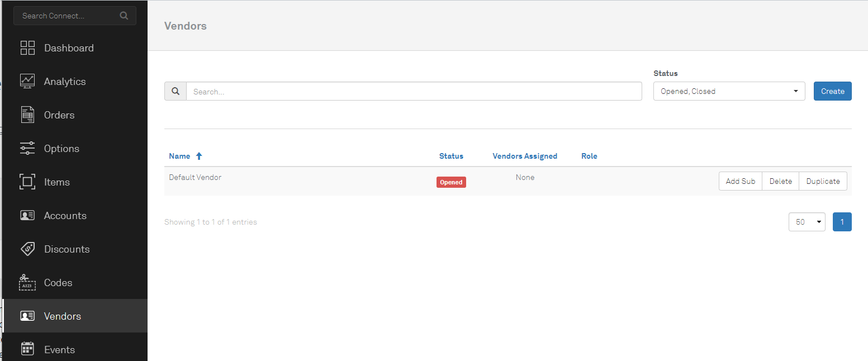Click the Events calendar icon
Screen dimensions: 868x361
(x=27, y=349)
